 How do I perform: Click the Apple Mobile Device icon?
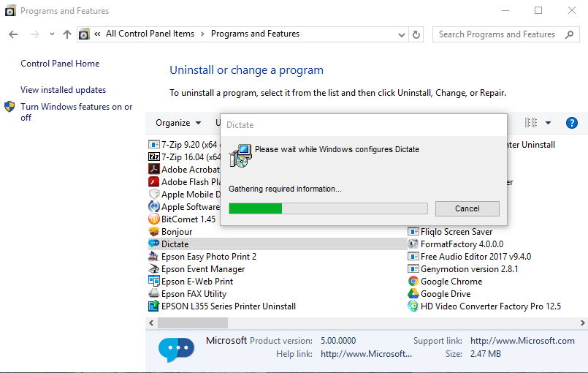coord(153,194)
